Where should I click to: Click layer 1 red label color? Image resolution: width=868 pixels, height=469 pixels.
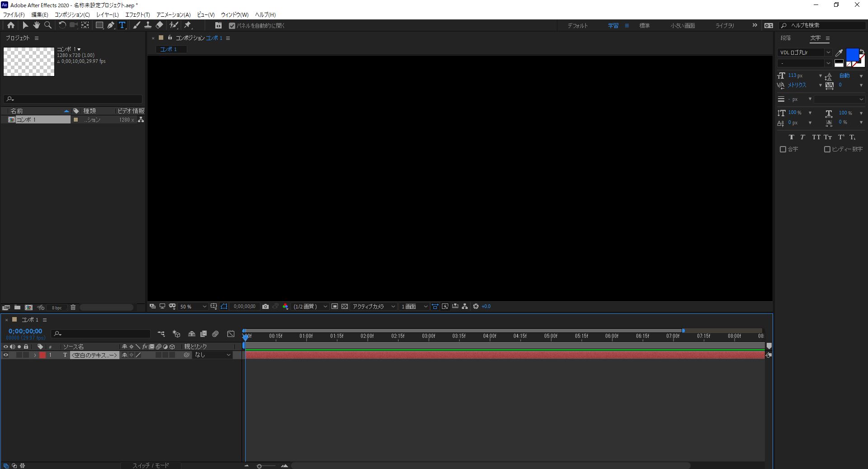pos(43,355)
